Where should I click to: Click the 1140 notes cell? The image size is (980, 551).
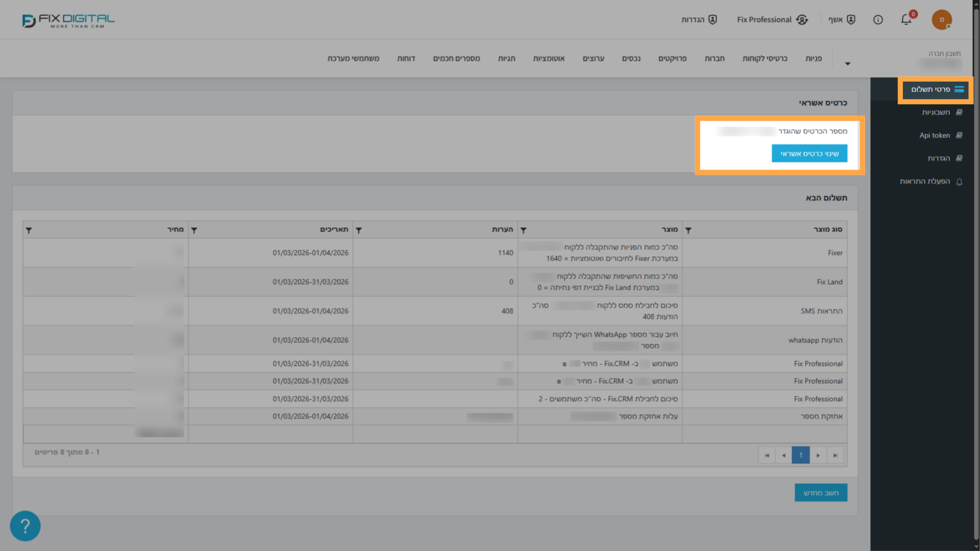pyautogui.click(x=435, y=253)
